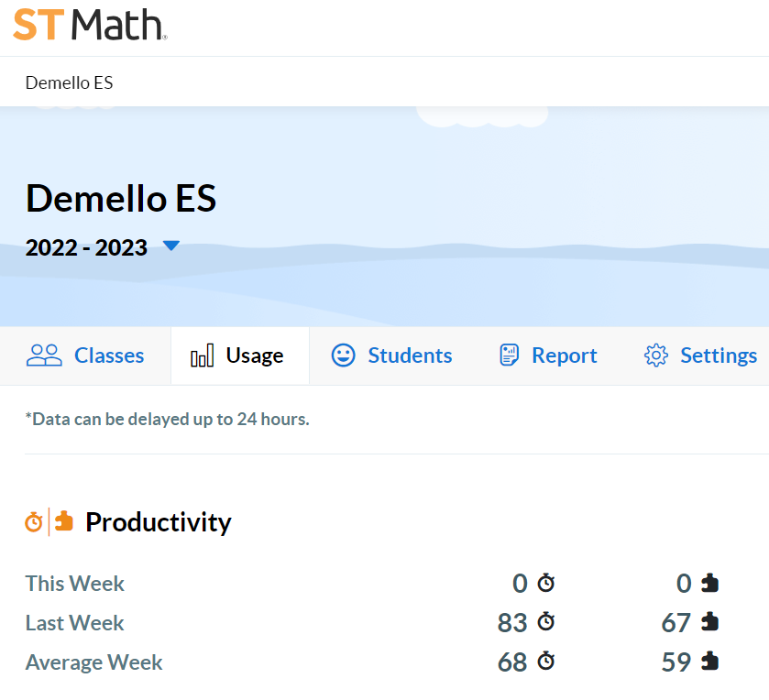The height and width of the screenshot is (700, 769).
Task: Click the data delayed up to 24 hours note
Action: tap(167, 419)
